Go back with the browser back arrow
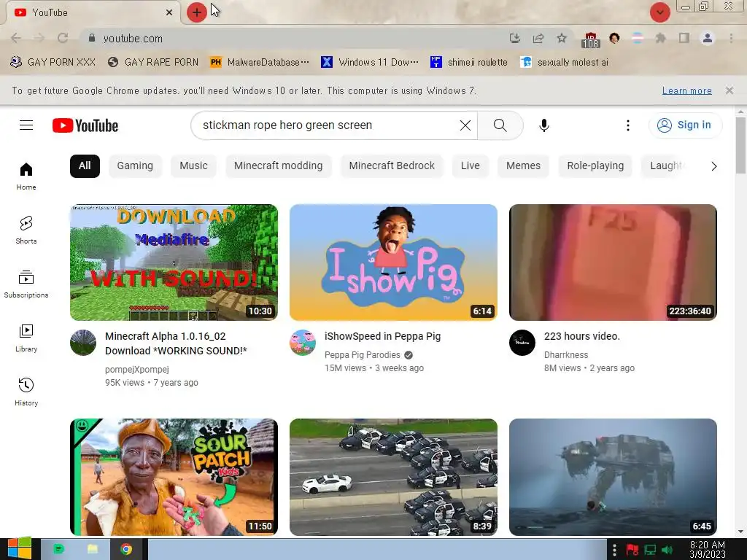Screen dimensions: 747x560 pos(16,38)
